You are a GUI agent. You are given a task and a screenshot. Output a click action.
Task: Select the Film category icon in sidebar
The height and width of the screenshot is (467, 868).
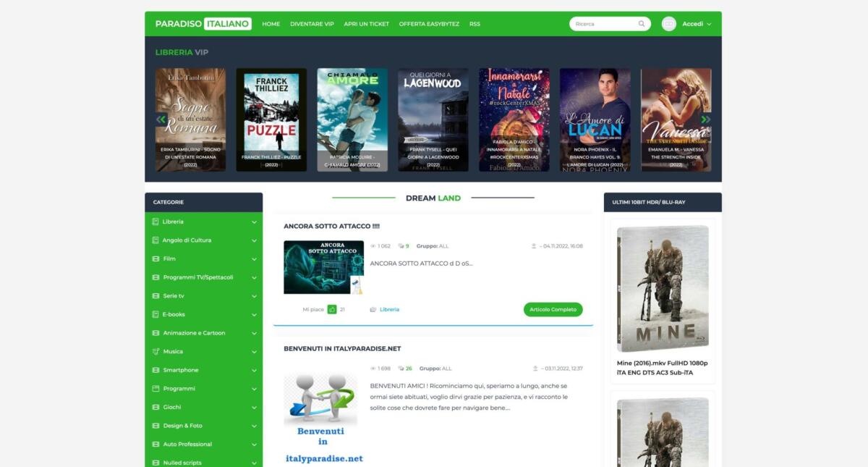click(x=155, y=258)
